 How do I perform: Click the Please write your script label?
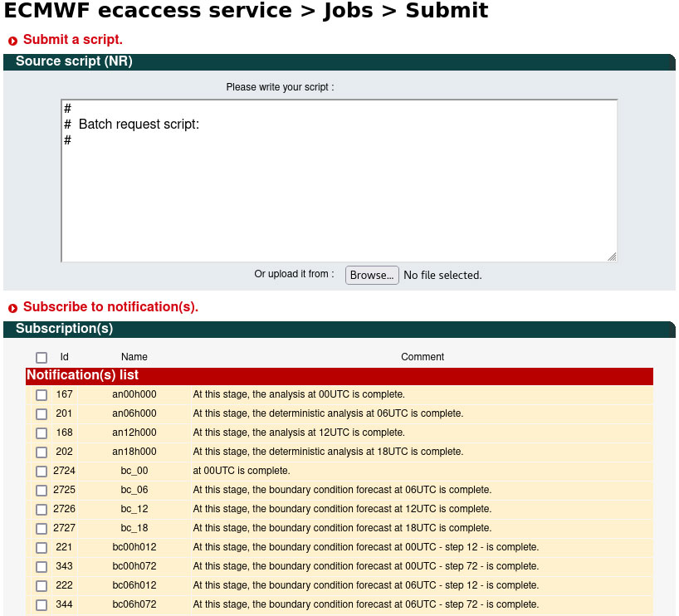point(280,87)
